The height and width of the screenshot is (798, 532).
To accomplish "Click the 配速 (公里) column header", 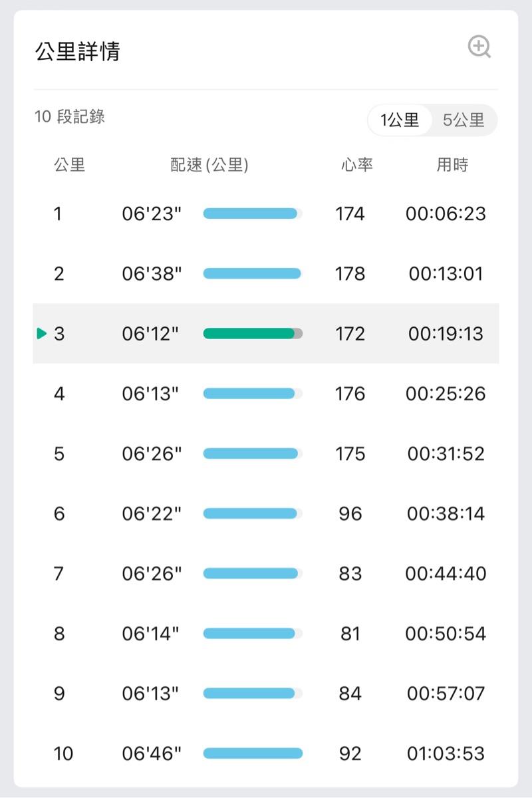I will point(209,165).
